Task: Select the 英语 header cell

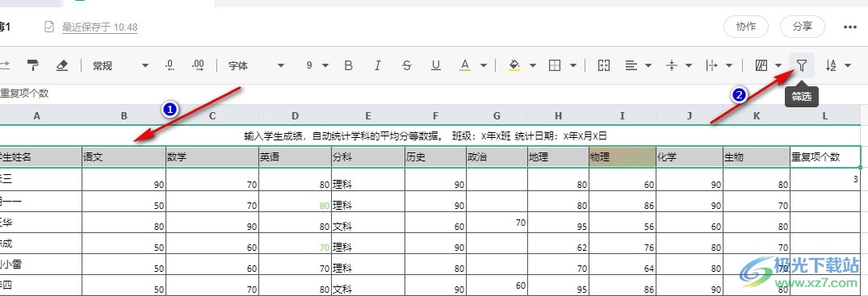Action: pyautogui.click(x=295, y=156)
